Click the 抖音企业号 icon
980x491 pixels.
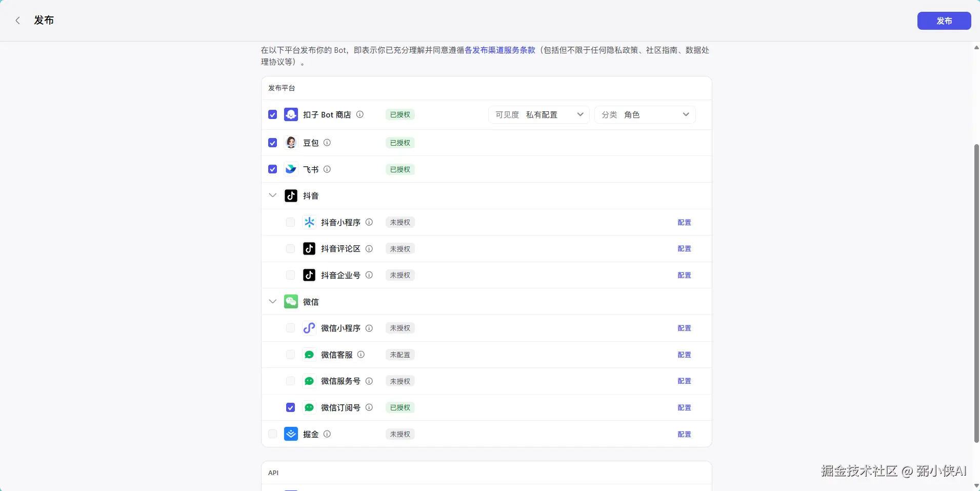309,275
